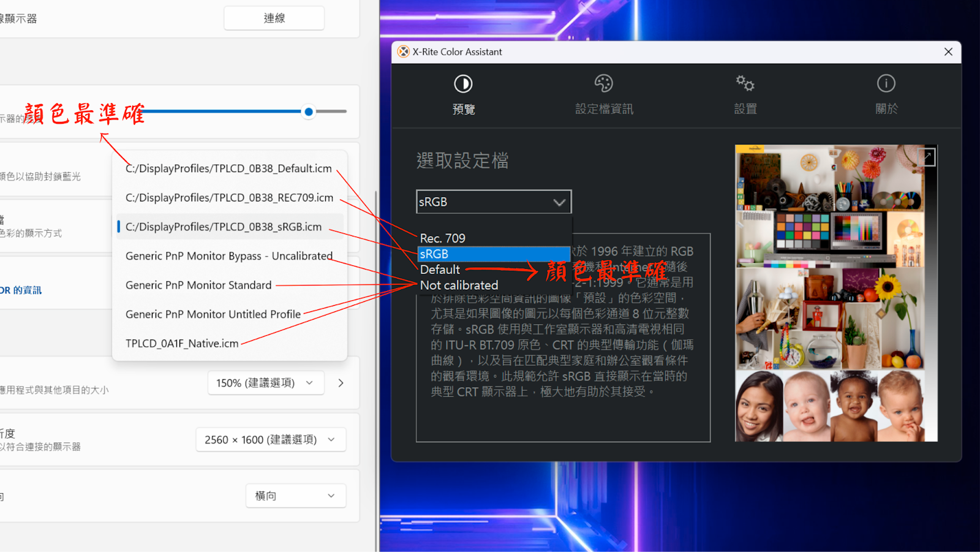Select Rec. 709 from profile list
Viewport: 980px width, 552px height.
tap(494, 238)
